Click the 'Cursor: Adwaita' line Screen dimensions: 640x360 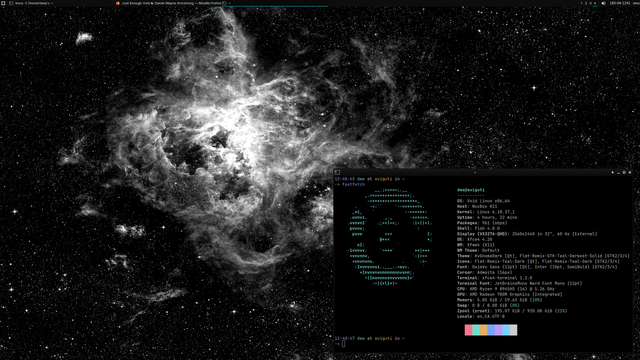(484, 272)
